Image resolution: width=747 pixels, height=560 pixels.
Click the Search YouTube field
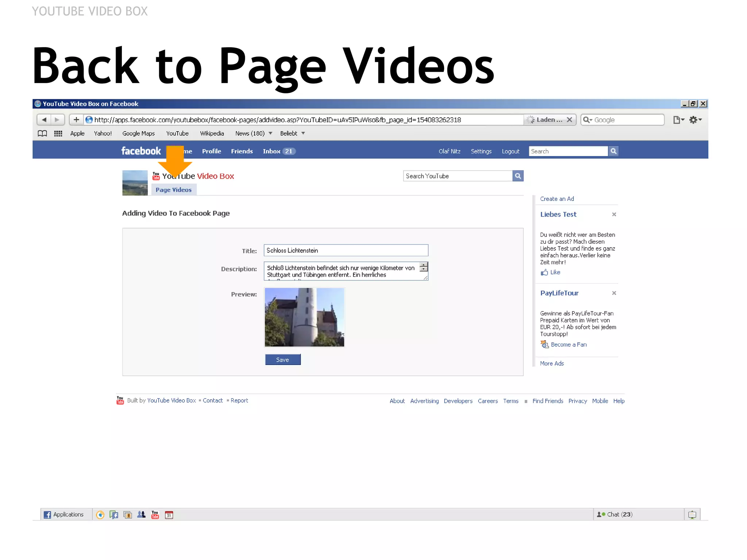pyautogui.click(x=458, y=176)
